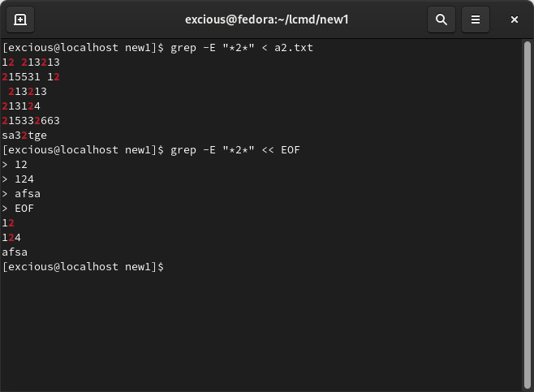This screenshot has height=392, width=534.
Task: Click the final output line 'afsa'
Action: (15, 252)
